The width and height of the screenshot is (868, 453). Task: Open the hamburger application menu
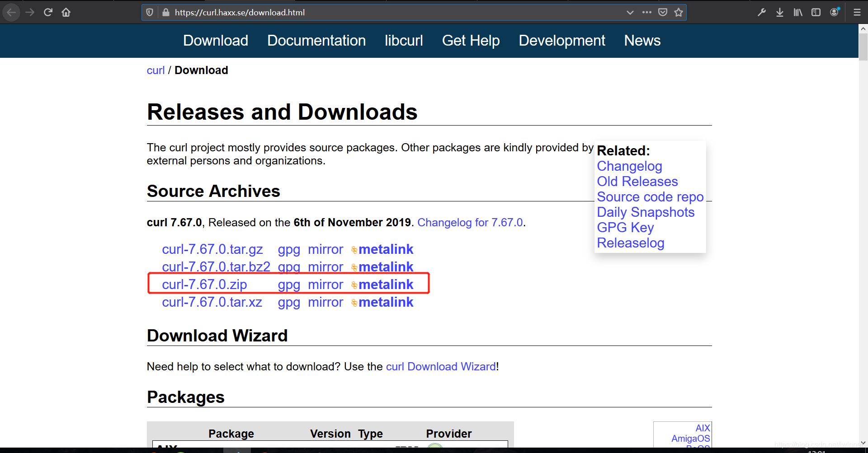pos(857,12)
